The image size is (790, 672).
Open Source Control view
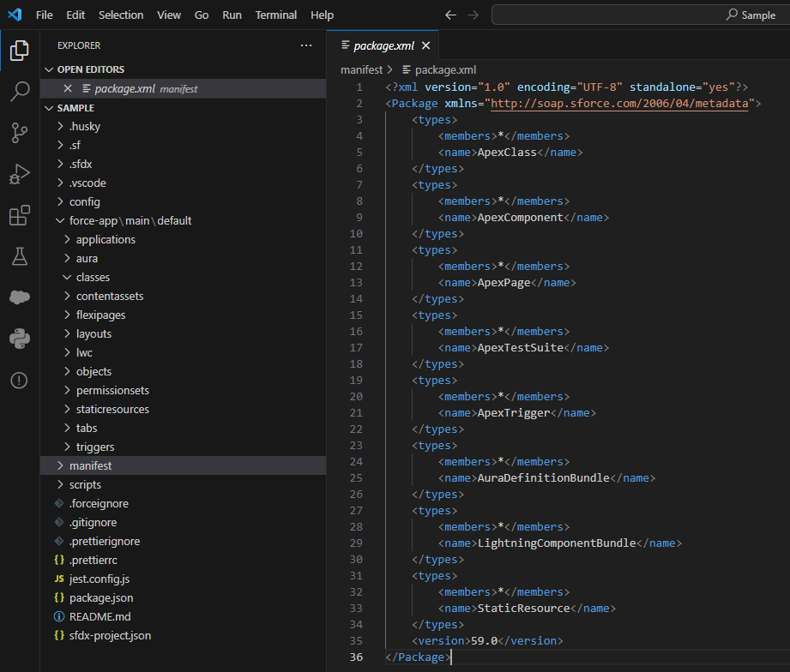[19, 133]
